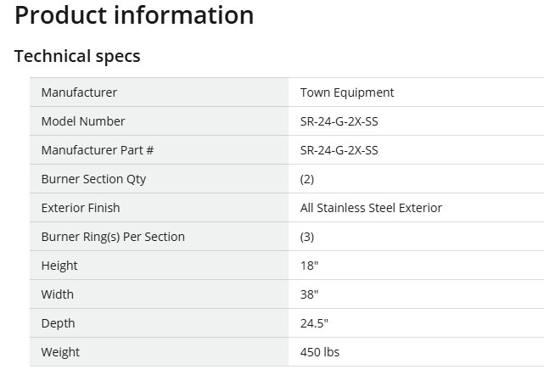The height and width of the screenshot is (392, 544).
Task: Select model number value SR-24-G-2X-SS
Action: pos(339,121)
